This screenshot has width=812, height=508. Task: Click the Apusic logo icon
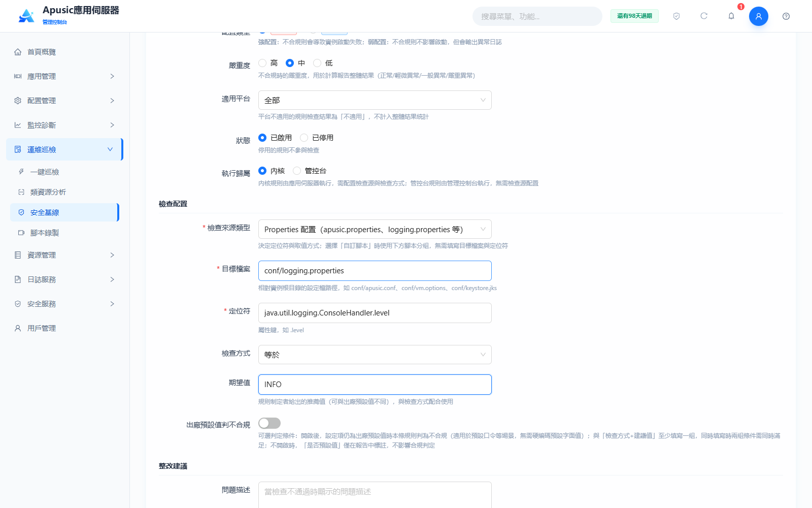click(x=26, y=16)
